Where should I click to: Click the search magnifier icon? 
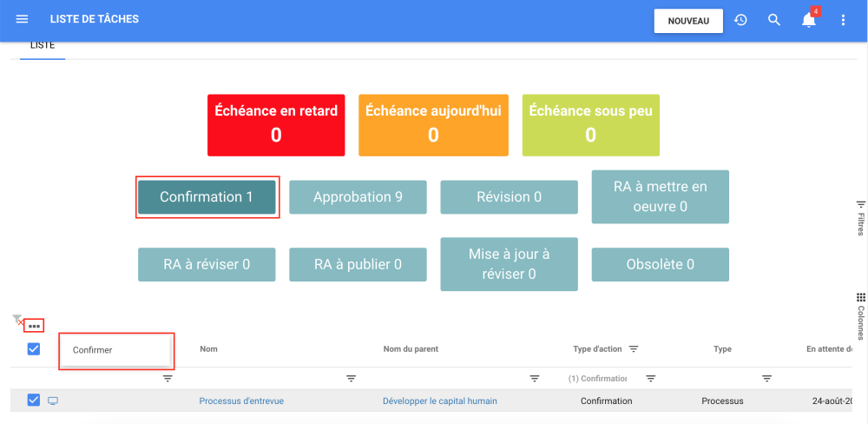click(x=774, y=20)
